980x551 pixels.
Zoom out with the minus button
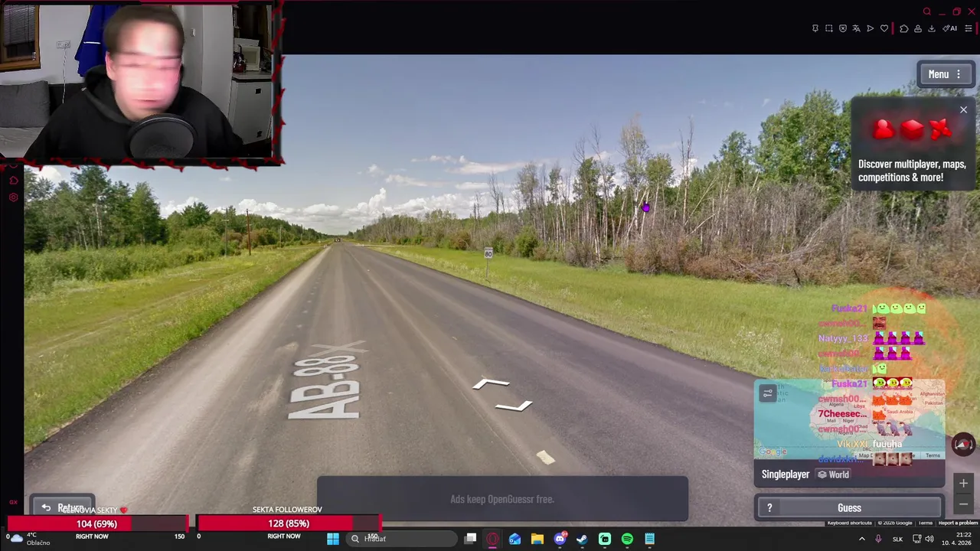(x=963, y=504)
